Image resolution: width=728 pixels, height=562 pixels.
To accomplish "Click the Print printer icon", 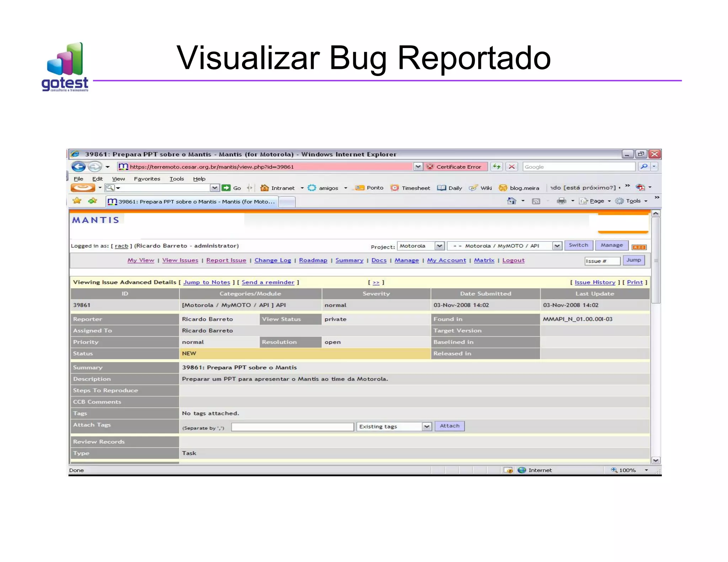I will click(562, 201).
